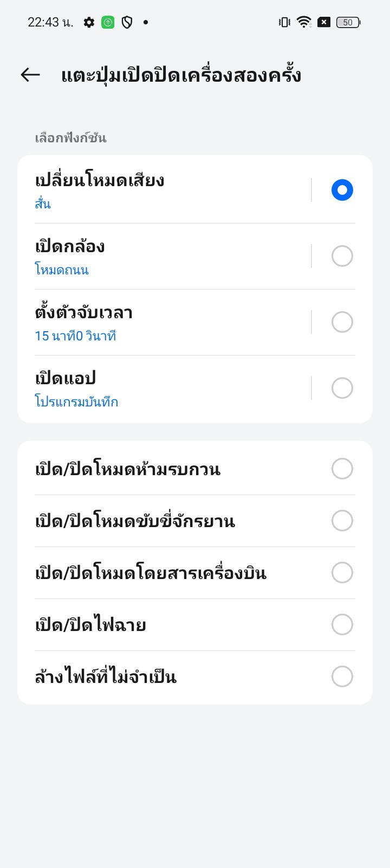Tap the vibrate mode status icon
This screenshot has width=390, height=868.
click(x=284, y=22)
